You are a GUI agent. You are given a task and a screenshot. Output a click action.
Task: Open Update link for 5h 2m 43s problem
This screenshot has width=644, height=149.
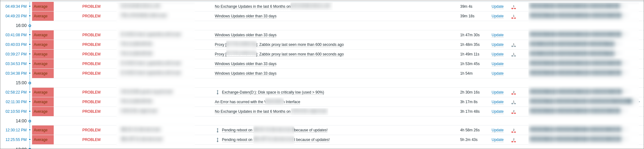pos(497,140)
